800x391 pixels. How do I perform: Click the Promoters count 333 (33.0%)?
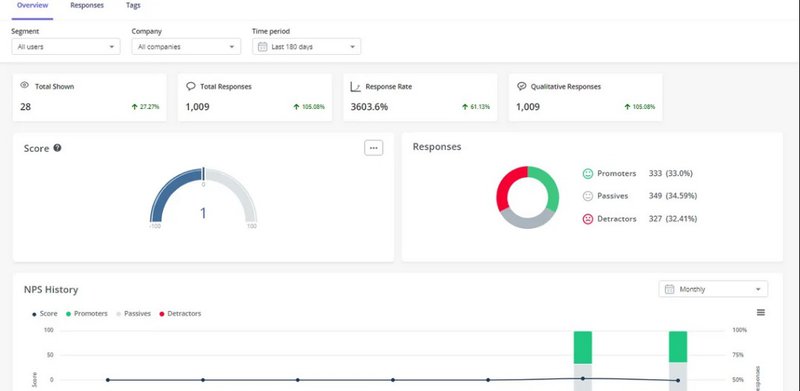tap(670, 174)
